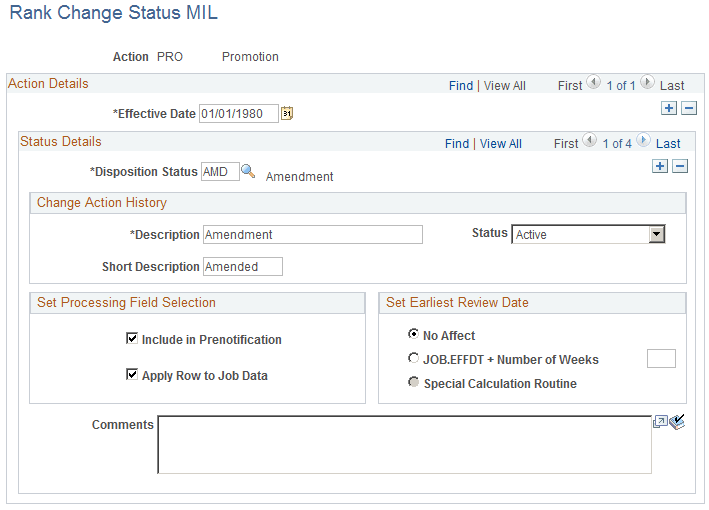Jump to Last row in Status Details

tap(668, 144)
